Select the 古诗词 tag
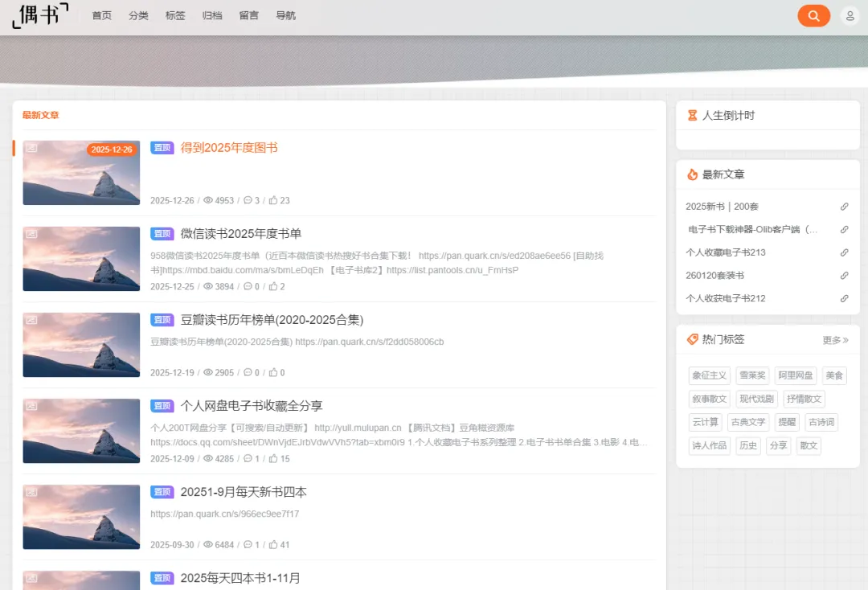 click(x=821, y=422)
